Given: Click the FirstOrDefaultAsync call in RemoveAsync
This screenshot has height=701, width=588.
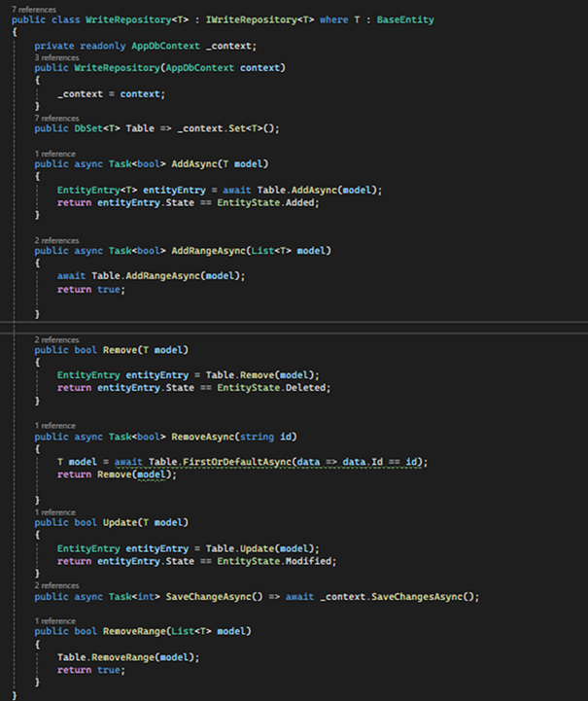Looking at the screenshot, I should click(237, 462).
